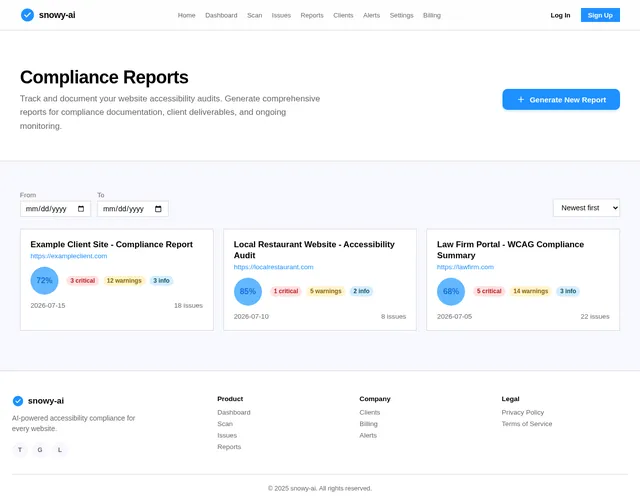Click the 85% score circle
The image size is (640, 504).
point(248,291)
